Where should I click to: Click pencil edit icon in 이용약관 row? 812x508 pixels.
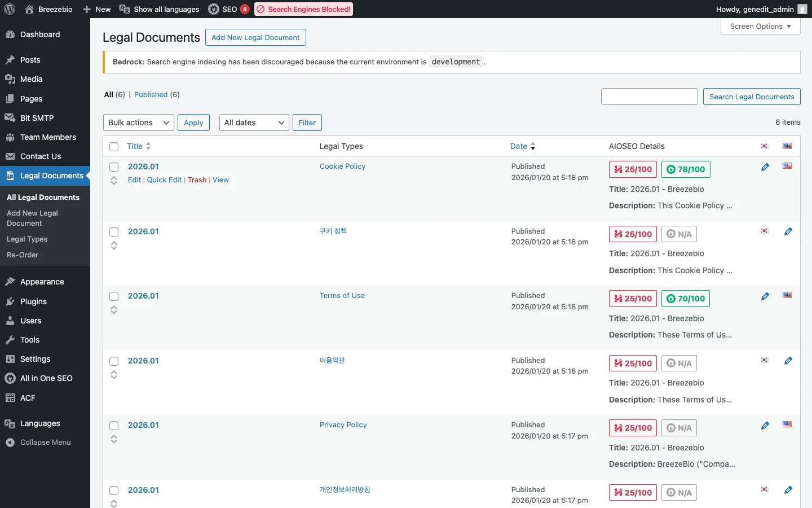[788, 361]
